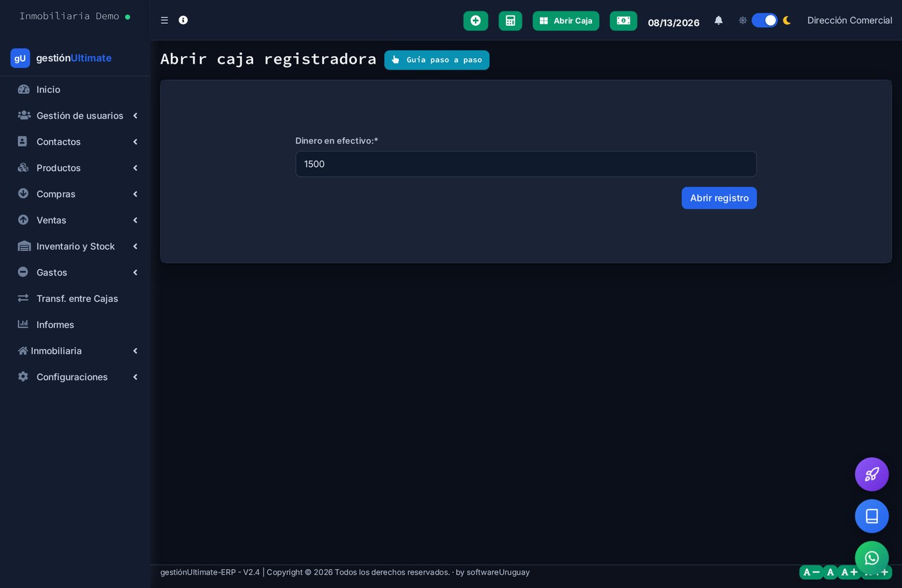Go to Inicio in the sidebar

click(75, 90)
